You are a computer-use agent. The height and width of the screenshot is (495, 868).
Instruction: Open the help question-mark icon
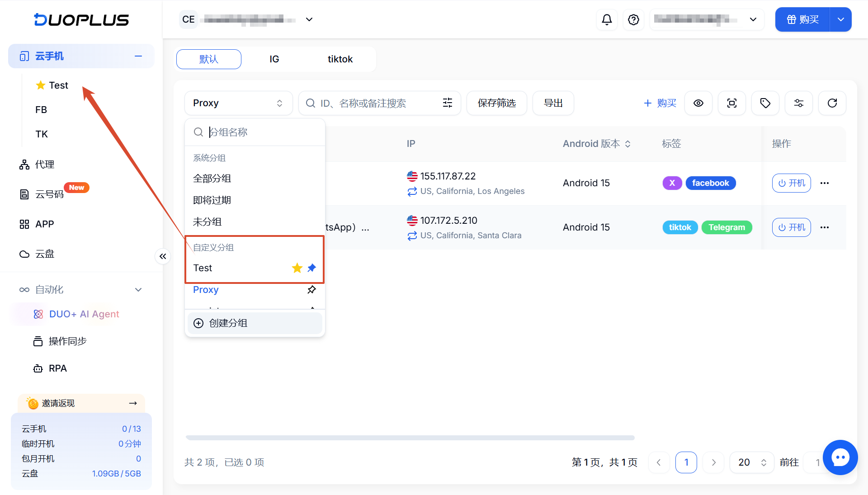(x=633, y=19)
